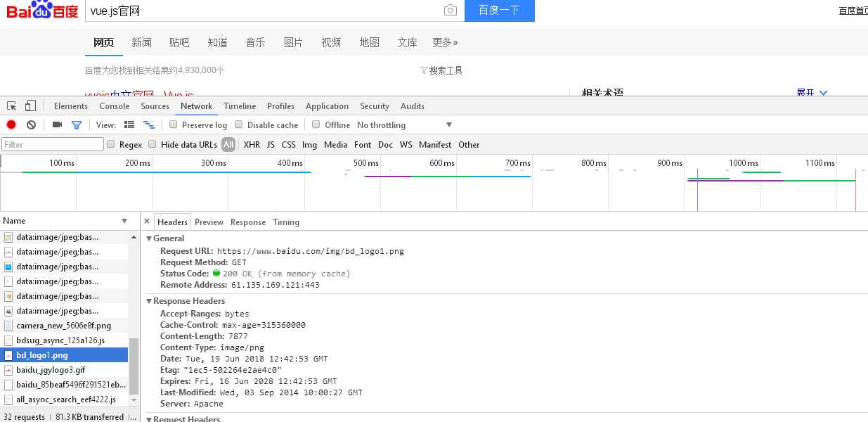
Task: Open the No throttling dropdown
Action: tap(405, 125)
